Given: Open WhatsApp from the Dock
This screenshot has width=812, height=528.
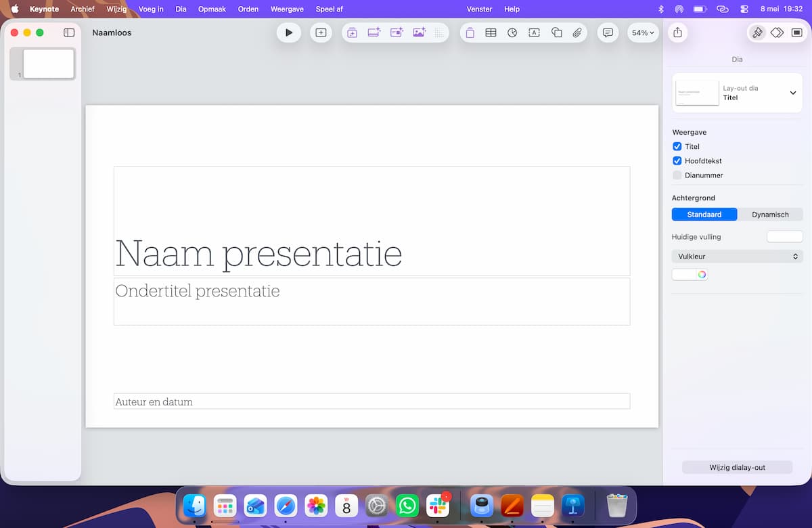Looking at the screenshot, I should pyautogui.click(x=407, y=506).
